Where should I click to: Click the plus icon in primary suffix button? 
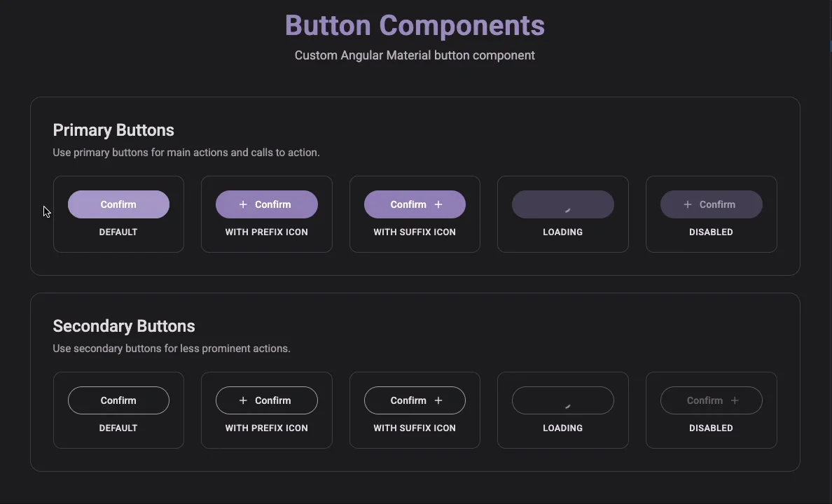438,204
